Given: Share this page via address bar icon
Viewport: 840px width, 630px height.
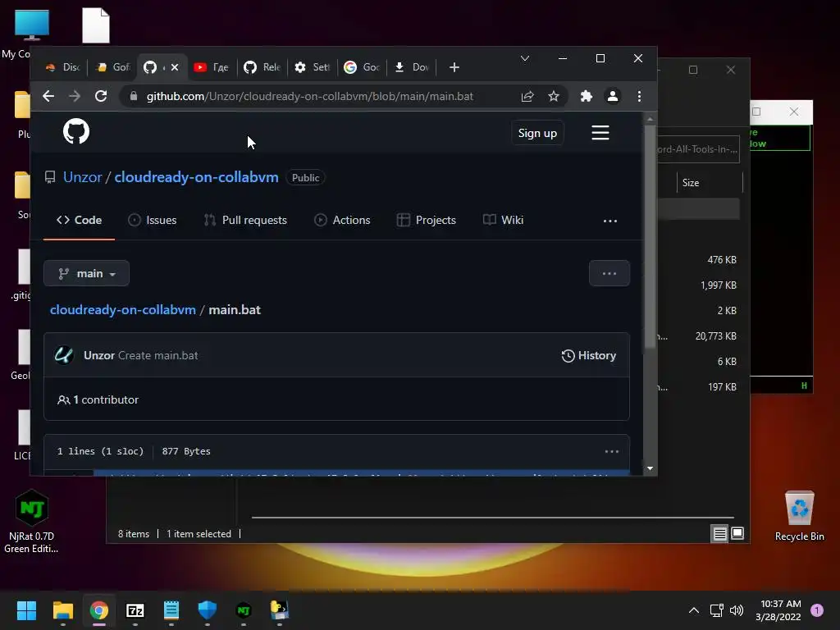Looking at the screenshot, I should pos(527,97).
